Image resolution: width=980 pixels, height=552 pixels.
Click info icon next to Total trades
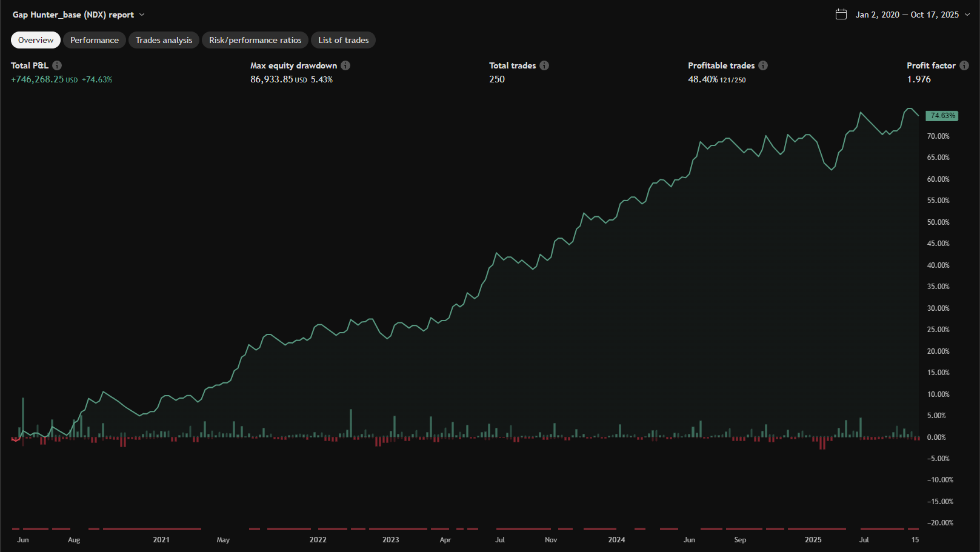tap(544, 65)
